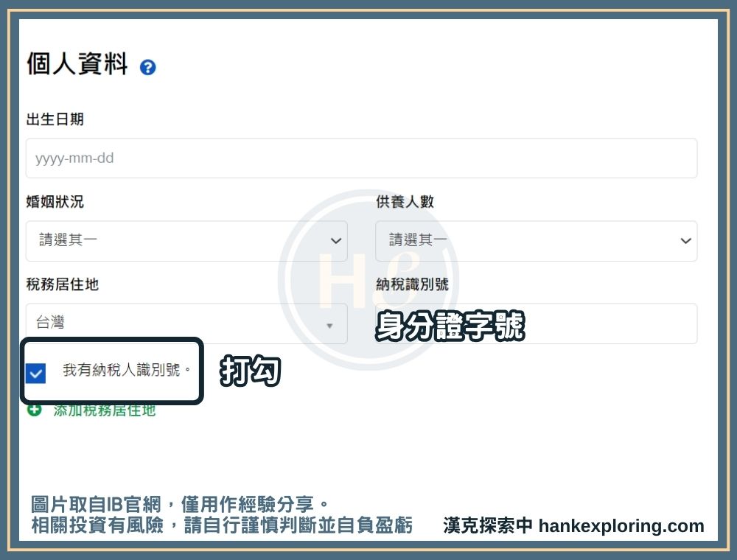The width and height of the screenshot is (737, 560).
Task: Click the 添加稅務居住地 link
Action: (104, 411)
